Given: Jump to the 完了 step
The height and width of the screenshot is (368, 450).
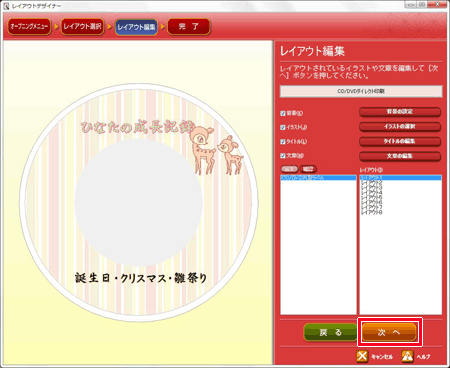Looking at the screenshot, I should coord(189,27).
